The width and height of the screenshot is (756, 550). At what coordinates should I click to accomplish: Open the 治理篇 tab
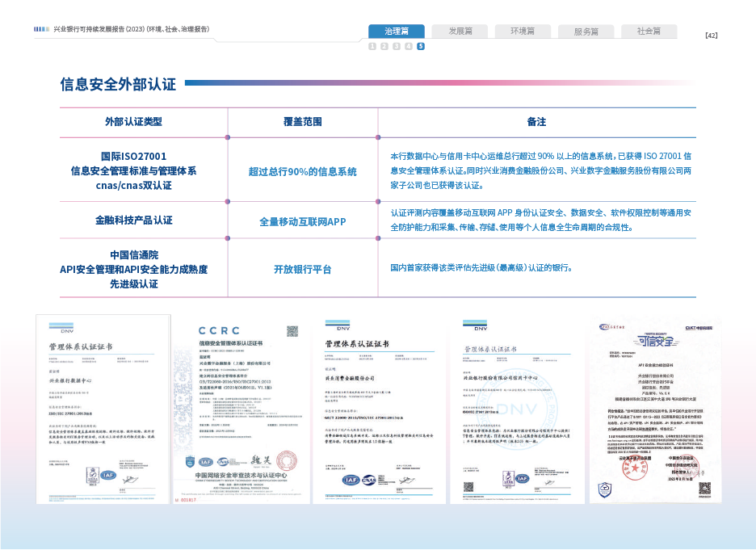pyautogui.click(x=396, y=31)
